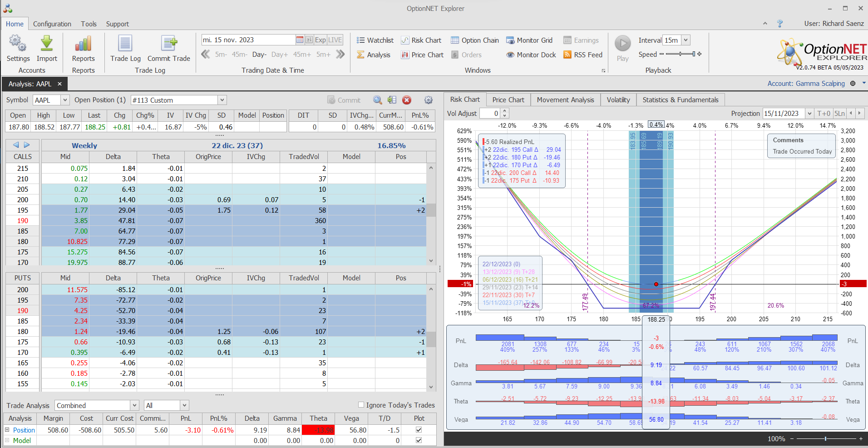Toggle the Model row Plot checkbox
The image size is (868, 448).
[x=419, y=440]
